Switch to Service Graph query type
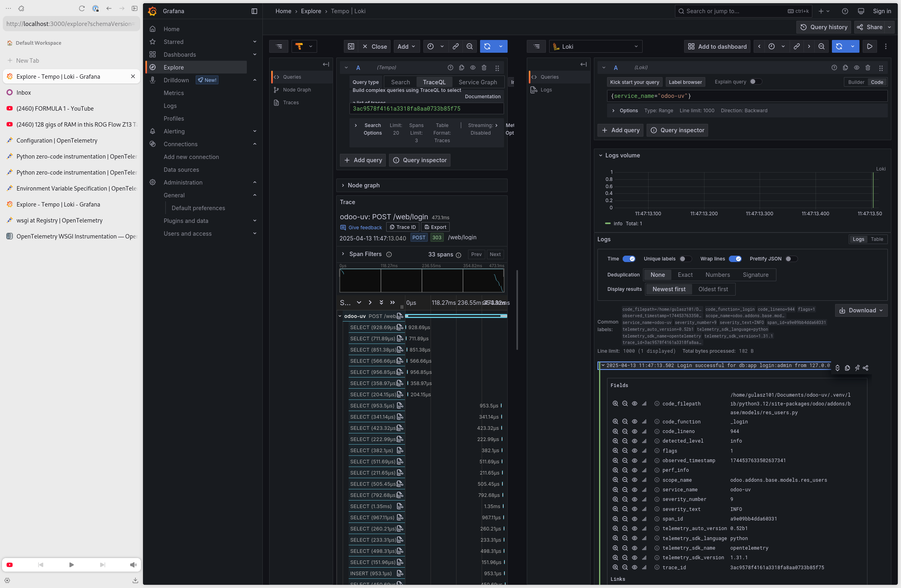Image resolution: width=901 pixels, height=588 pixels. point(478,82)
